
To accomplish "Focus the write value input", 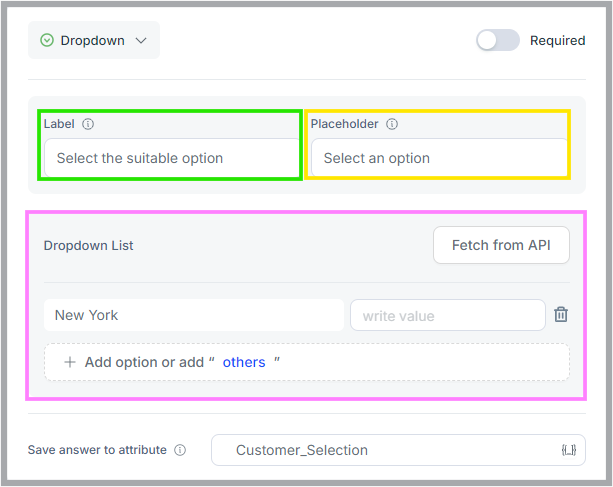I will pos(448,315).
